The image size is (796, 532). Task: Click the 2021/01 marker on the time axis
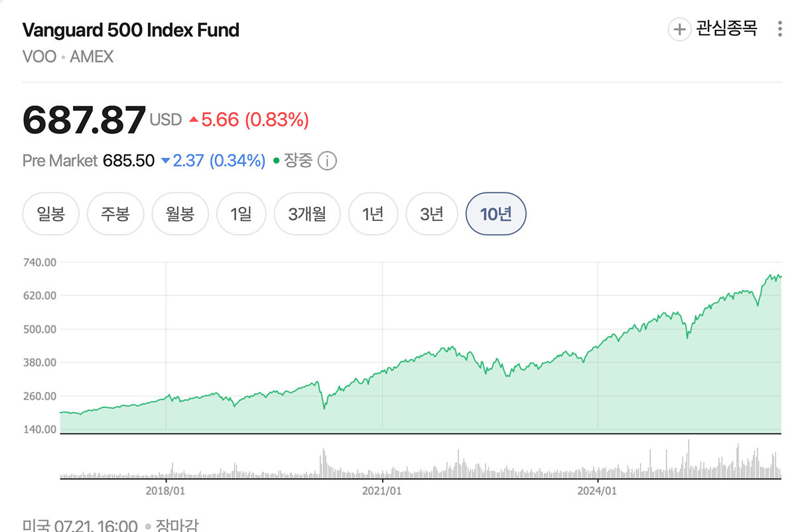click(x=382, y=491)
